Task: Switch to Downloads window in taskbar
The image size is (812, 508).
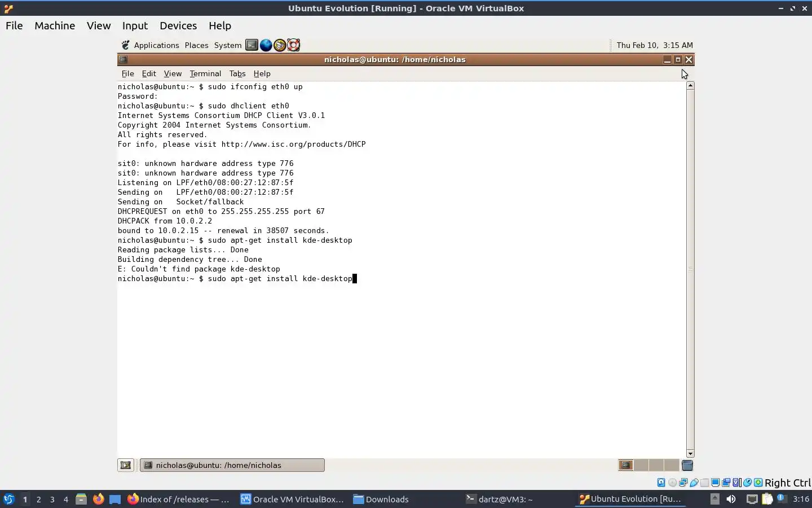Action: pos(381,499)
